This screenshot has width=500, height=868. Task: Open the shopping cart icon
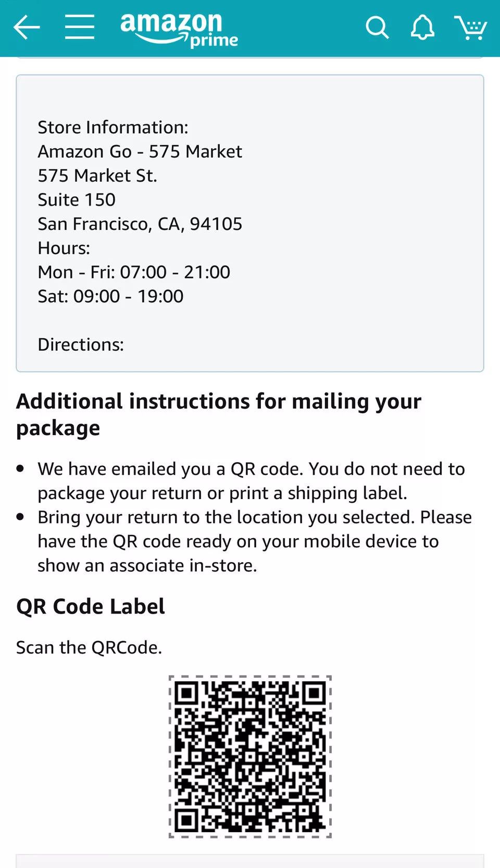[470, 28]
